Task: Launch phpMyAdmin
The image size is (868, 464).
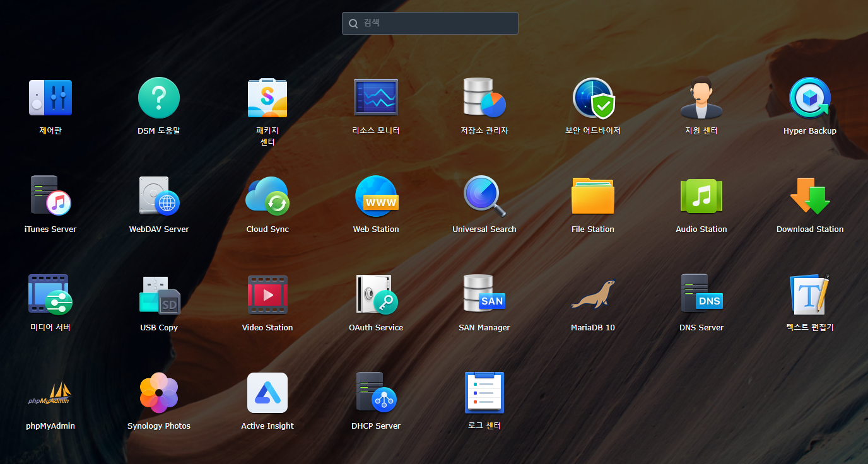Action: [x=50, y=393]
